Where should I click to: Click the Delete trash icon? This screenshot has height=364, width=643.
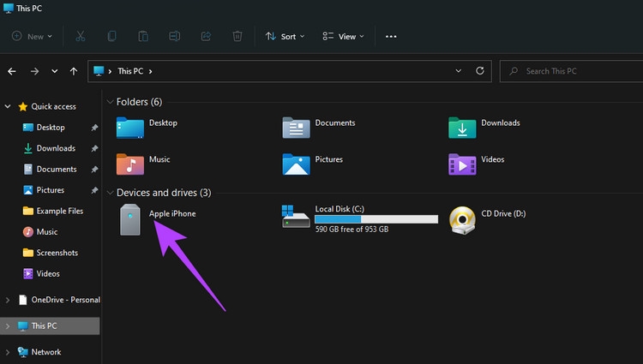tap(237, 37)
